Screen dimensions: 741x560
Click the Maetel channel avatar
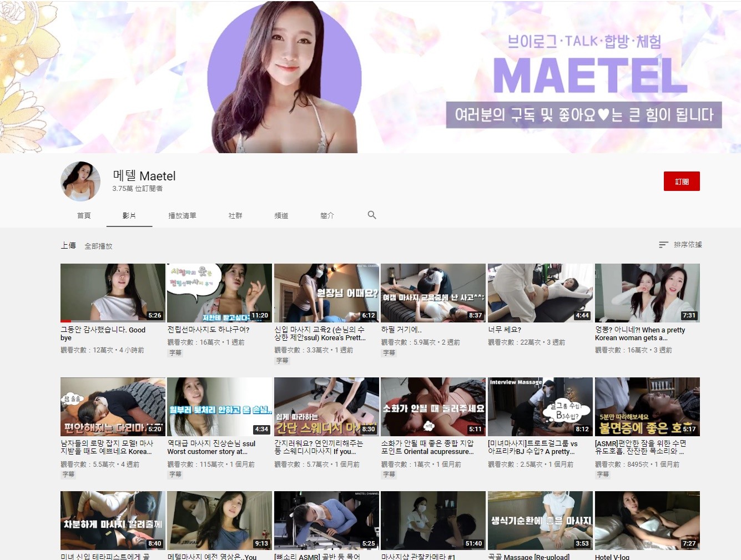(80, 181)
